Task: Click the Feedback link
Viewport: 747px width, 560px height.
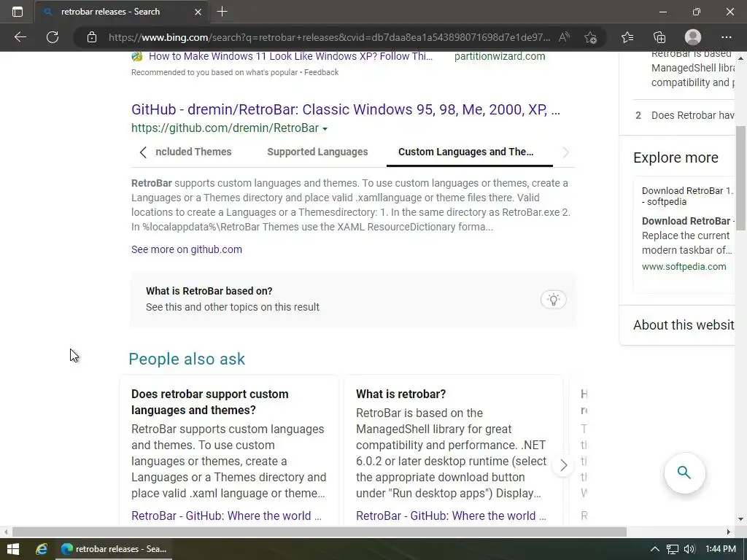Action: pos(321,72)
